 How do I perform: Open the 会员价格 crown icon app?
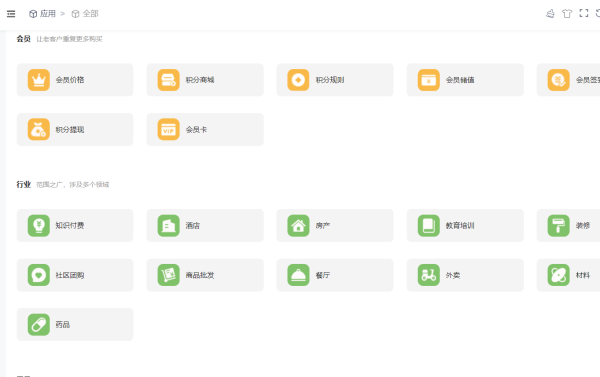(x=75, y=80)
